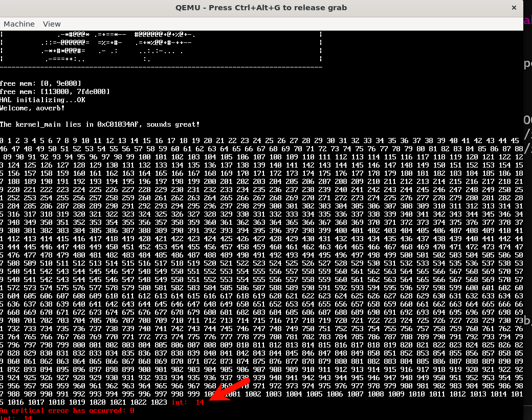
Task: Click the 'free mem: [0, 9e000]' line
Action: point(40,83)
